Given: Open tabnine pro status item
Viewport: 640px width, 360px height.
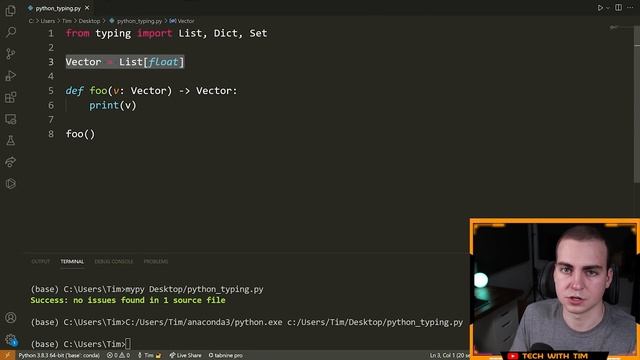Looking at the screenshot, I should (x=226, y=356).
